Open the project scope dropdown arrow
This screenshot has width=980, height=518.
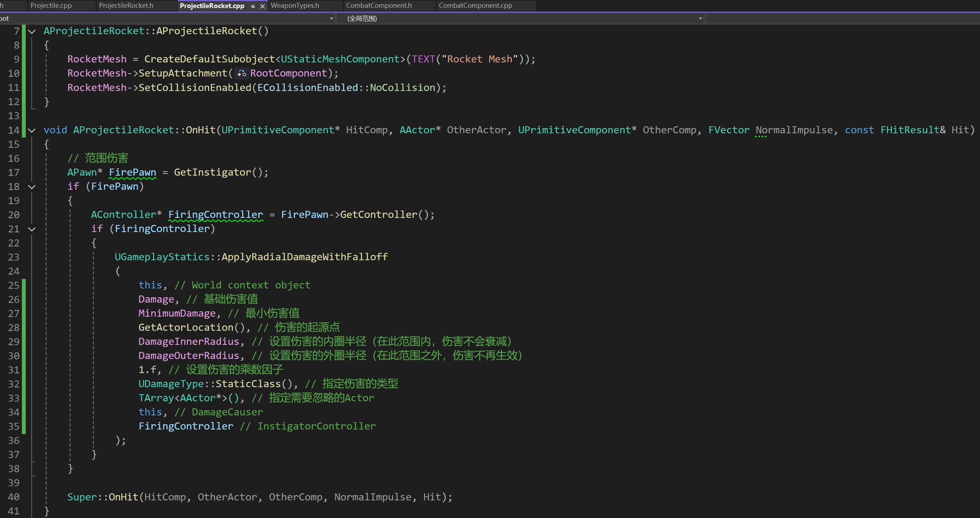click(x=331, y=18)
